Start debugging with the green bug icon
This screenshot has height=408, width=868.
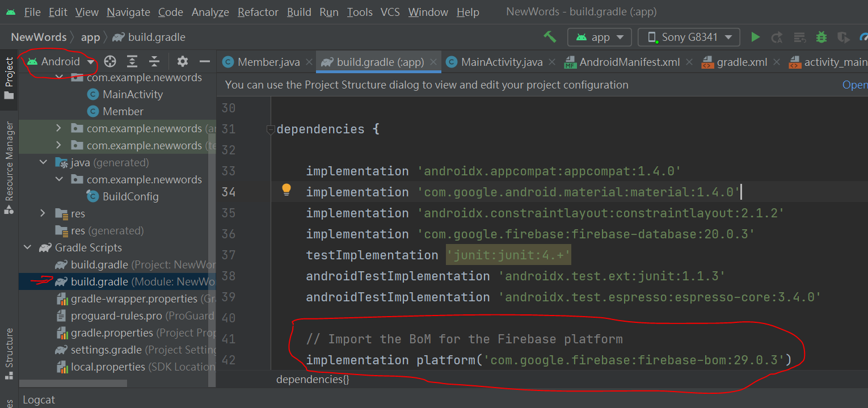(x=821, y=37)
